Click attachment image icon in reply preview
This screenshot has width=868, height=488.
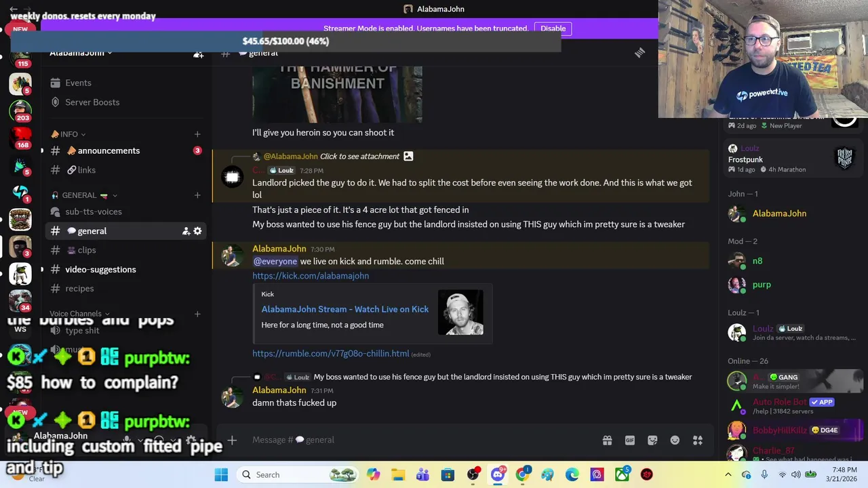pyautogui.click(x=408, y=156)
